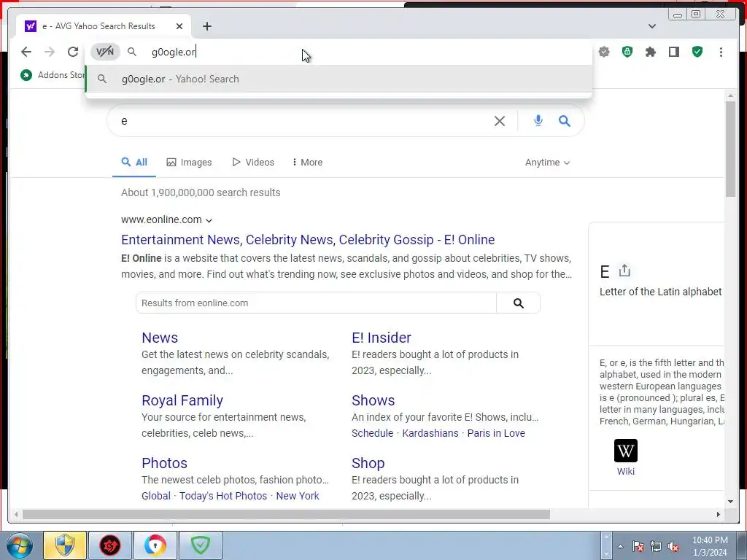747x560 pixels.
Task: Select the AVG Yahoo Search Results tab
Action: pyautogui.click(x=104, y=26)
